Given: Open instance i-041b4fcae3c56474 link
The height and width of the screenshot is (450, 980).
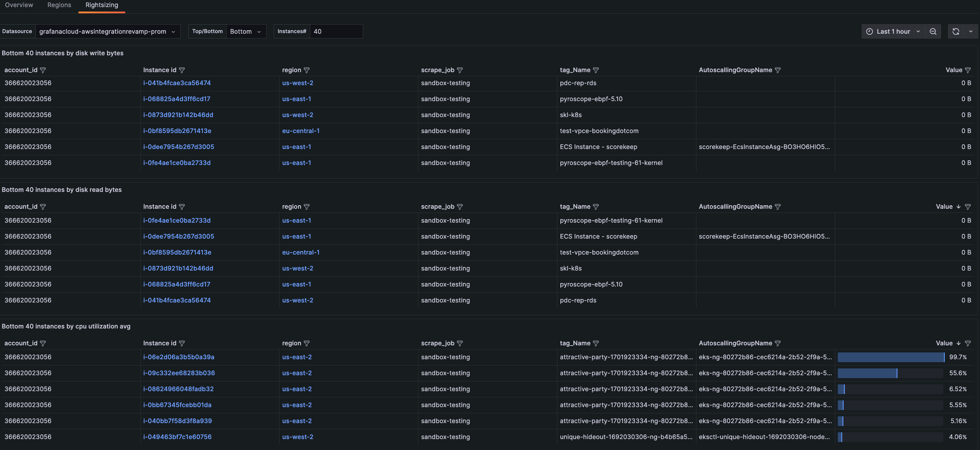Looking at the screenshot, I should pos(177,82).
